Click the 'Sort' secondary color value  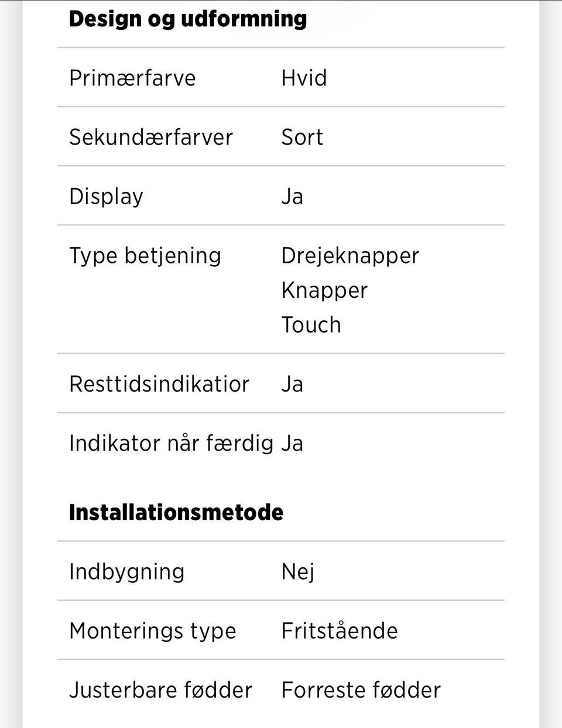(x=302, y=137)
